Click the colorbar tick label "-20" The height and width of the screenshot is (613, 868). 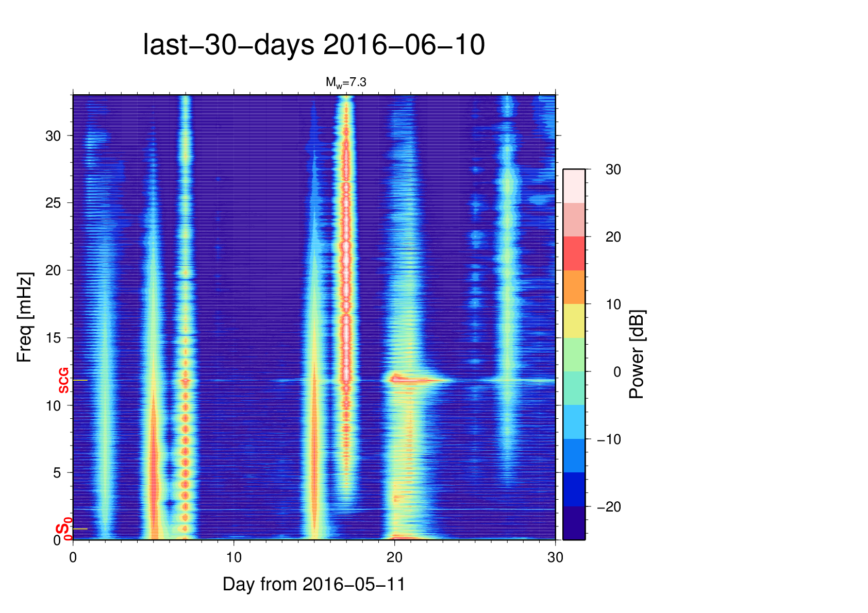609,507
